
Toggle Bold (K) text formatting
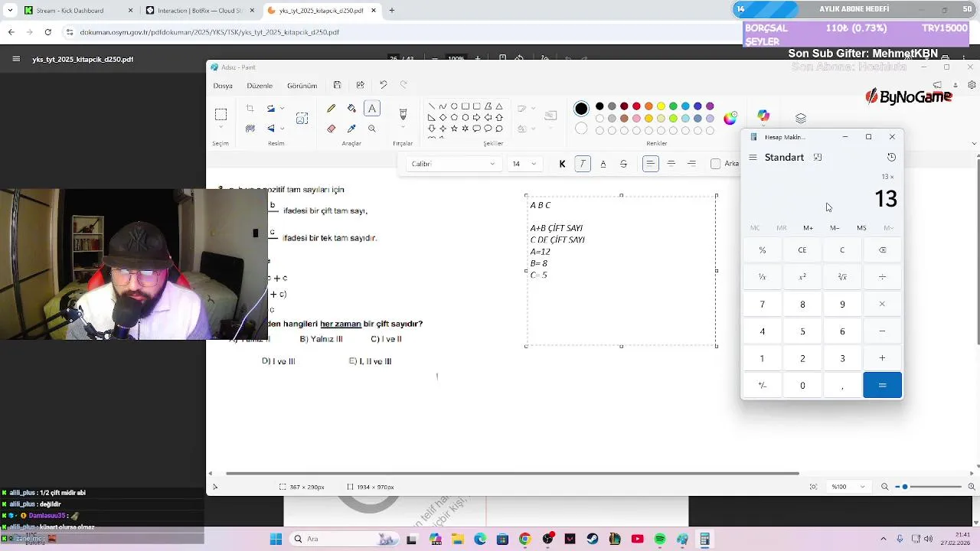click(563, 164)
